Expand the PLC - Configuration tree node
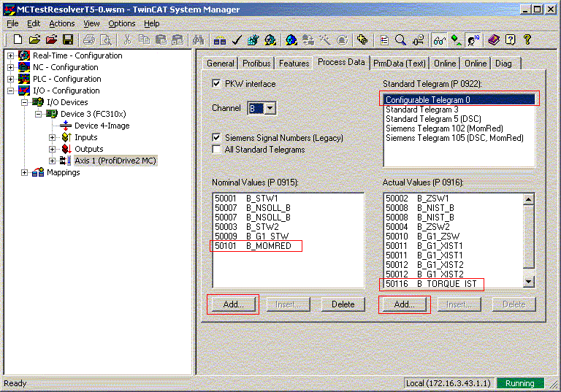 [x=10, y=79]
